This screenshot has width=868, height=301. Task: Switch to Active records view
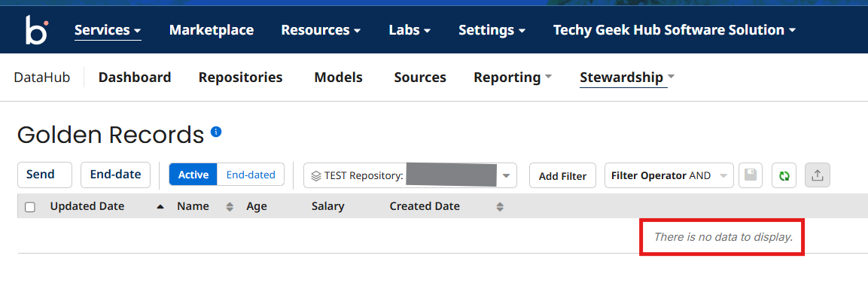[x=193, y=175]
